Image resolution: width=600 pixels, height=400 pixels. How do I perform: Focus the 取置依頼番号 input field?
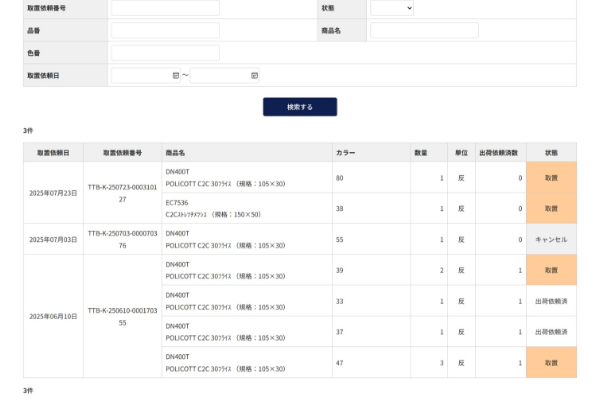click(x=165, y=8)
